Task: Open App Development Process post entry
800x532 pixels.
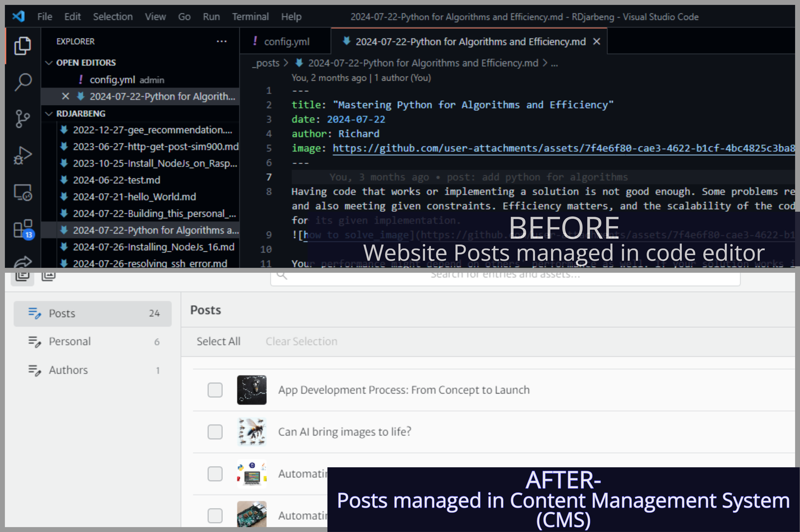Action: [404, 390]
